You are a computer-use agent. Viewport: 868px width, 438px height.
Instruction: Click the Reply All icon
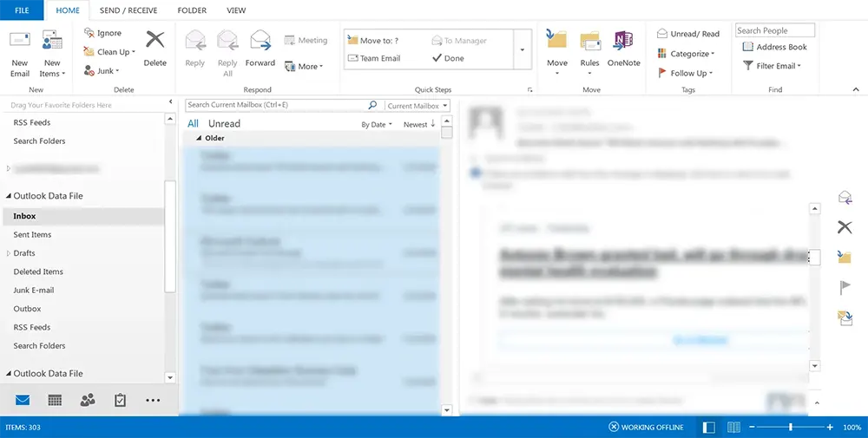click(x=227, y=41)
